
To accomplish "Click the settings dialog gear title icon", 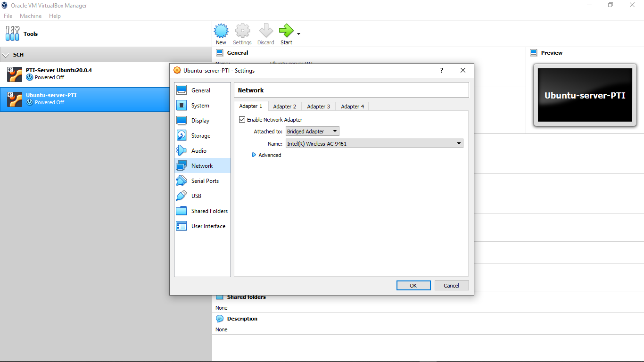I will click(177, 70).
